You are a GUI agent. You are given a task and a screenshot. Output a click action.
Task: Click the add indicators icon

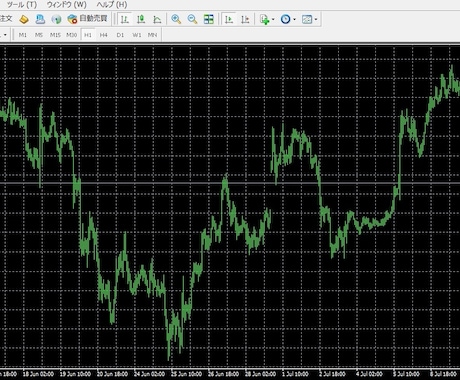264,19
